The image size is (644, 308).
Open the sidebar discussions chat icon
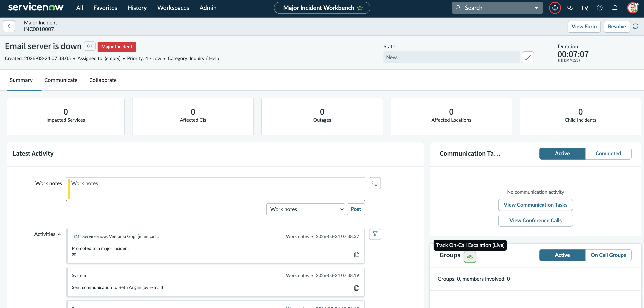point(570,8)
